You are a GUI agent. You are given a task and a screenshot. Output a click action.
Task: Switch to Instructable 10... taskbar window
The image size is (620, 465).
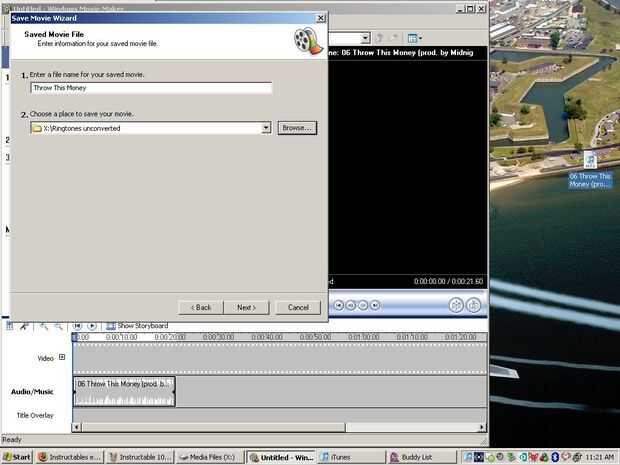tap(140, 457)
